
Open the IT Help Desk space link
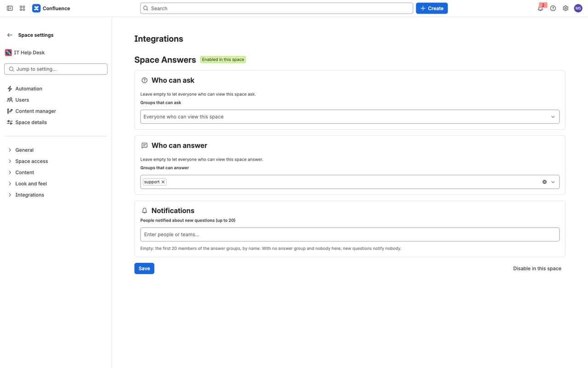pos(29,52)
